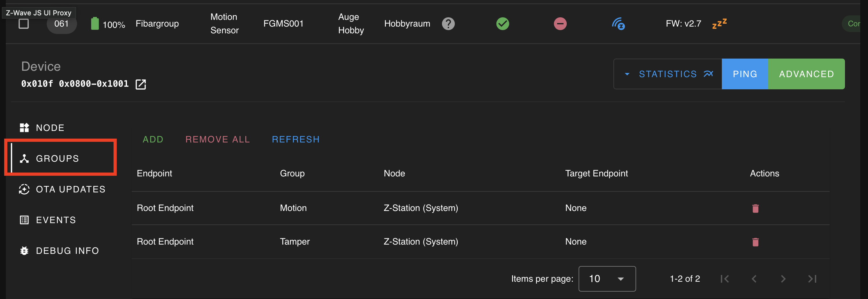Expand the Statistics dropdown arrow
Screen dimensions: 868x299
pos(627,74)
